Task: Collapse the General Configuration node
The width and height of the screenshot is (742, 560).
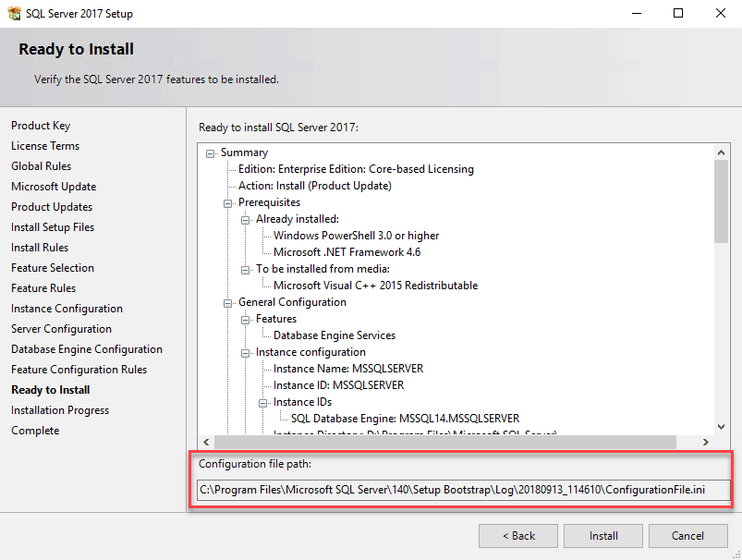Action: pyautogui.click(x=227, y=303)
